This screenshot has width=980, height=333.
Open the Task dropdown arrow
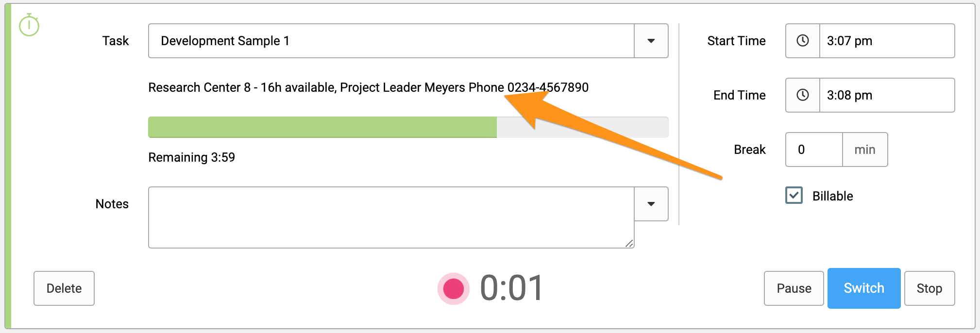651,41
